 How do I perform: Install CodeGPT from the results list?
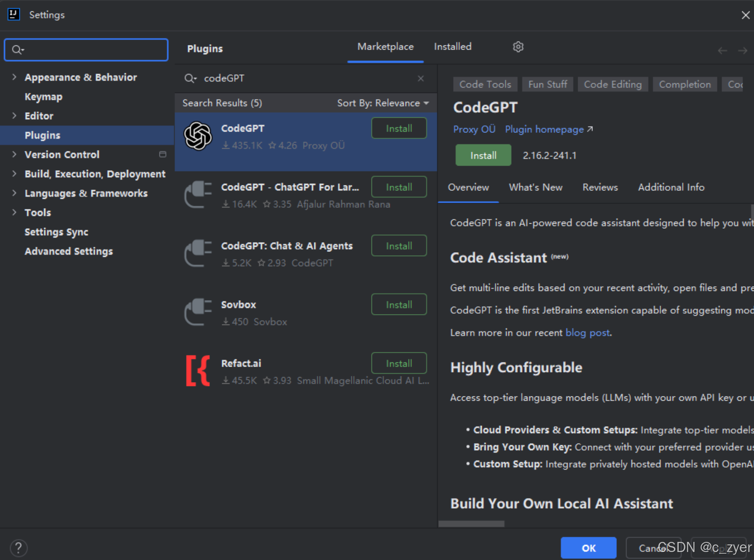click(399, 129)
